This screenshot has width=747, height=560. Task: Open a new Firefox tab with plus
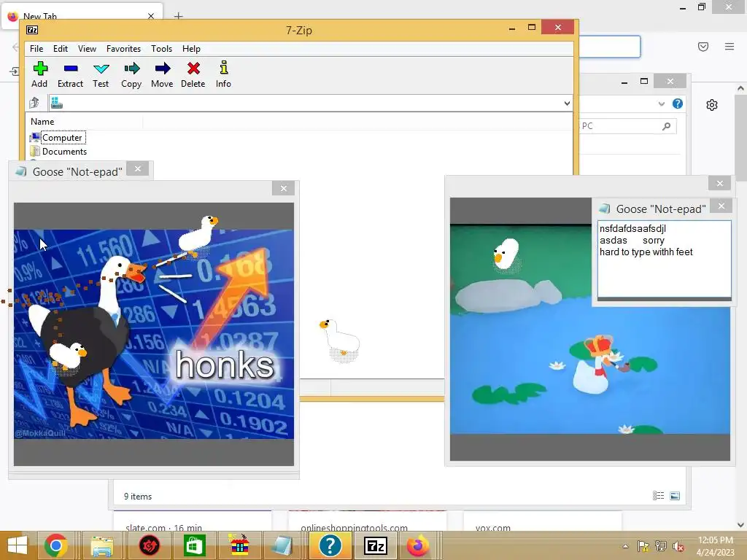[x=178, y=16]
